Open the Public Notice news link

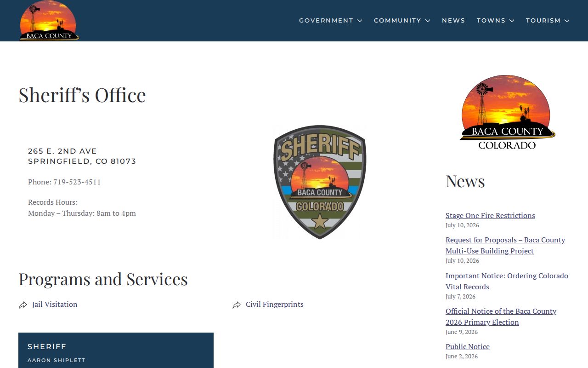pyautogui.click(x=468, y=346)
